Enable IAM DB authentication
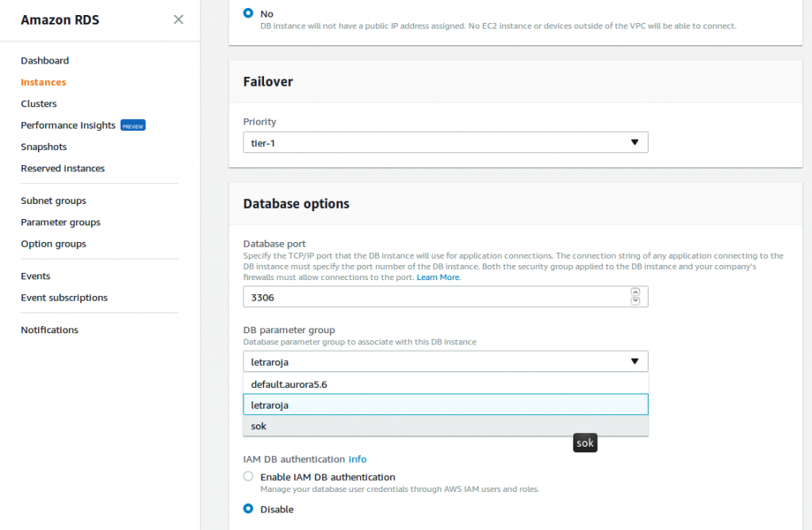The height and width of the screenshot is (530, 812). click(x=248, y=476)
